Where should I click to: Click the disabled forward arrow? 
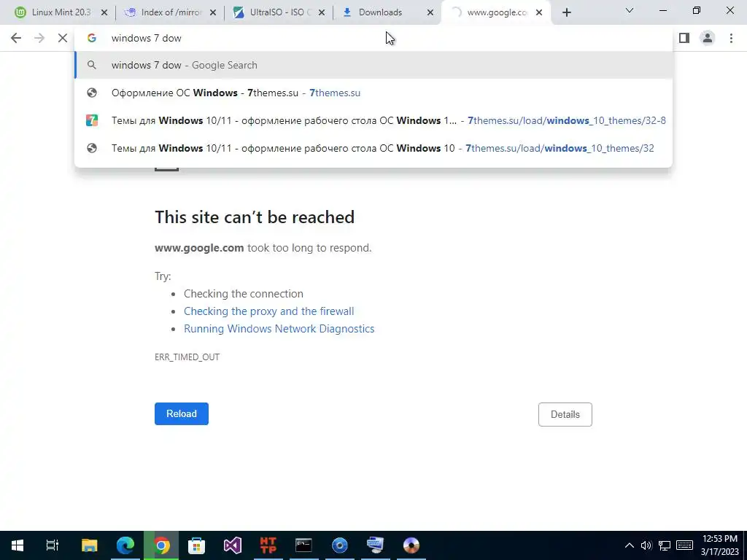click(39, 38)
